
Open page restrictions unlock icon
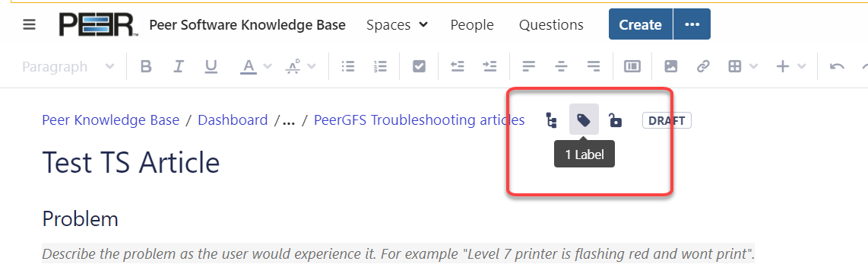[615, 119]
